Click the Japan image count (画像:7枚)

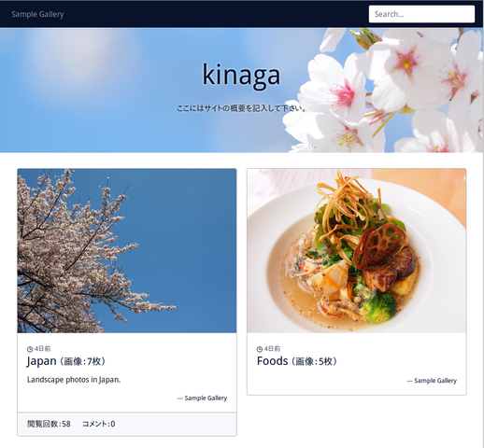[82, 361]
